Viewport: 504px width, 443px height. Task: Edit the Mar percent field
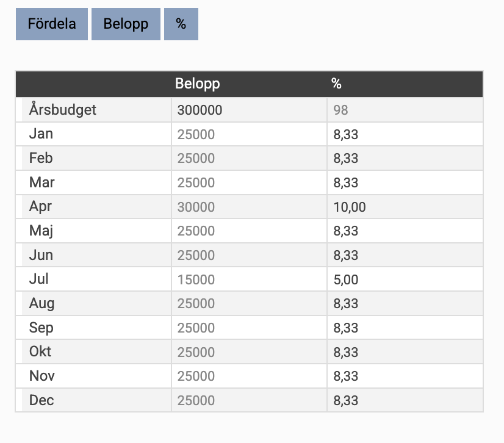tap(405, 182)
